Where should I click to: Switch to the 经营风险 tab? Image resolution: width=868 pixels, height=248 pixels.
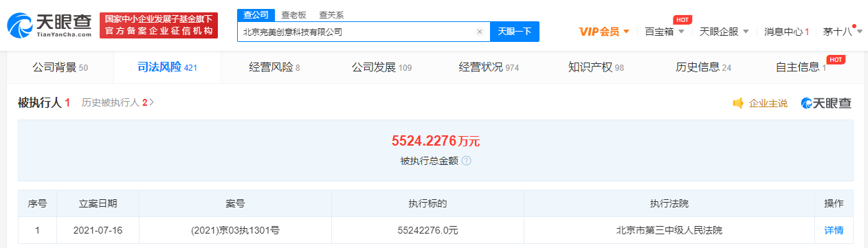point(274,67)
